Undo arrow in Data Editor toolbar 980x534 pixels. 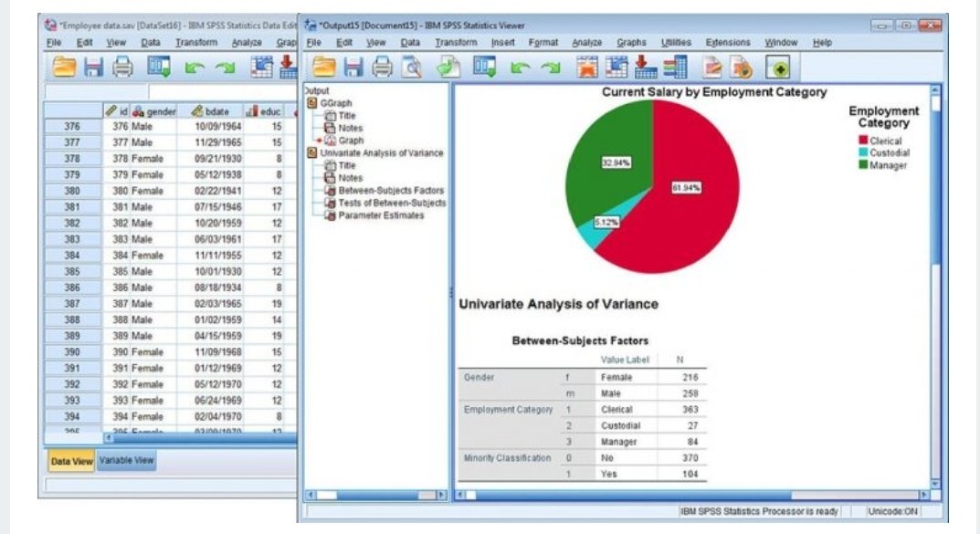click(195, 68)
